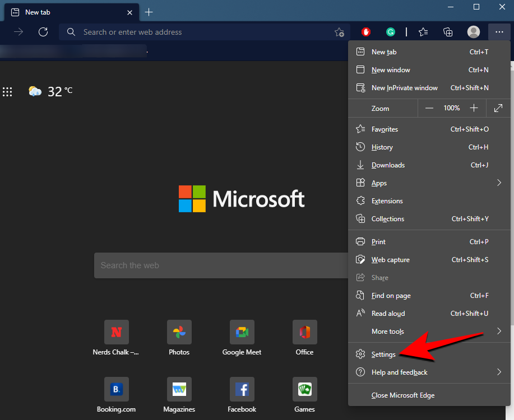Click the profile avatar icon

[473, 32]
